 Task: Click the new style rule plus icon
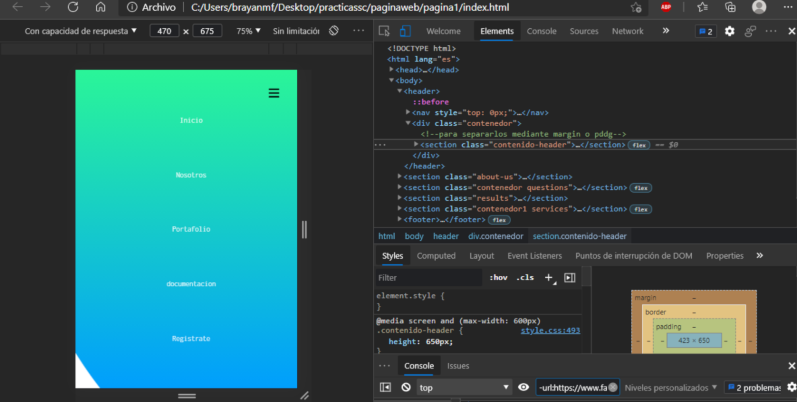point(549,277)
